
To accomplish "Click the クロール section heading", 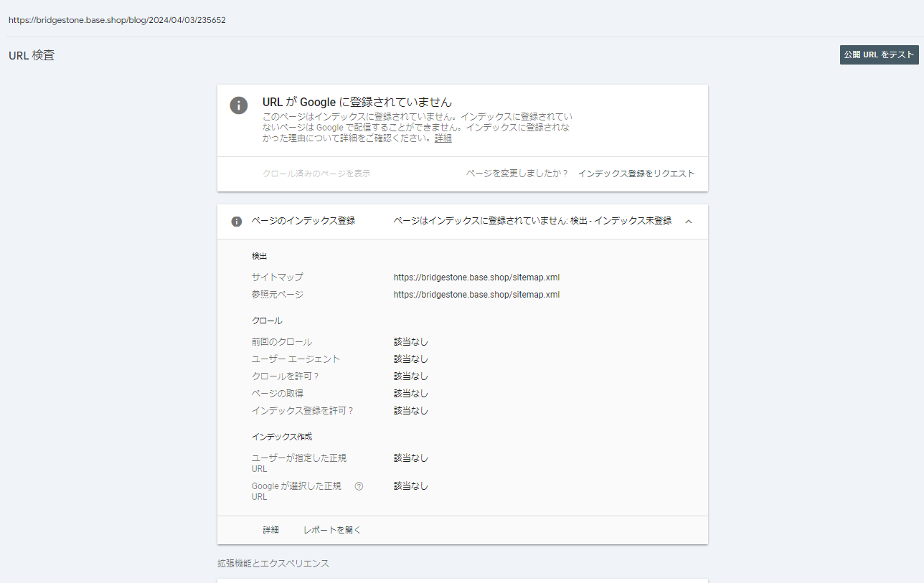I will (267, 321).
